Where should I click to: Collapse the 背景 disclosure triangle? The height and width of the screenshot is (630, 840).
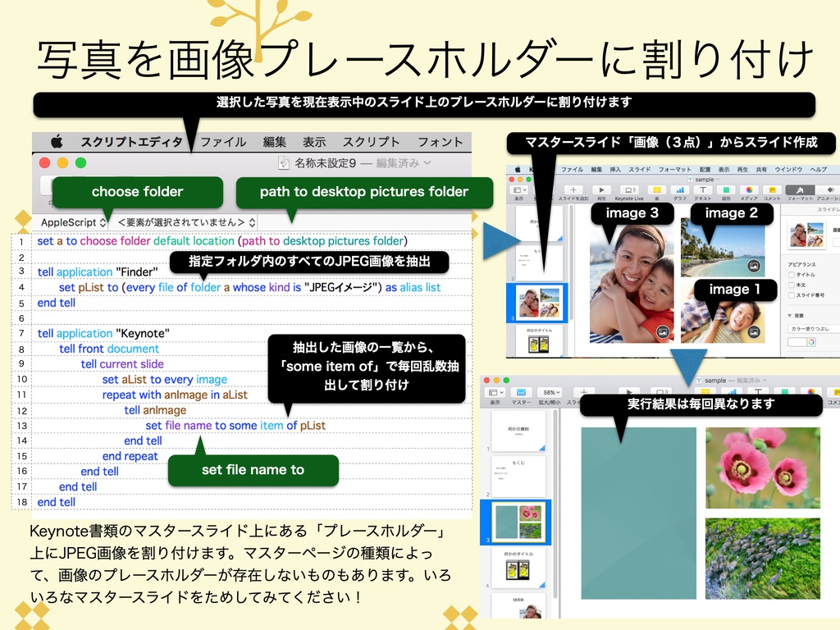tap(789, 315)
